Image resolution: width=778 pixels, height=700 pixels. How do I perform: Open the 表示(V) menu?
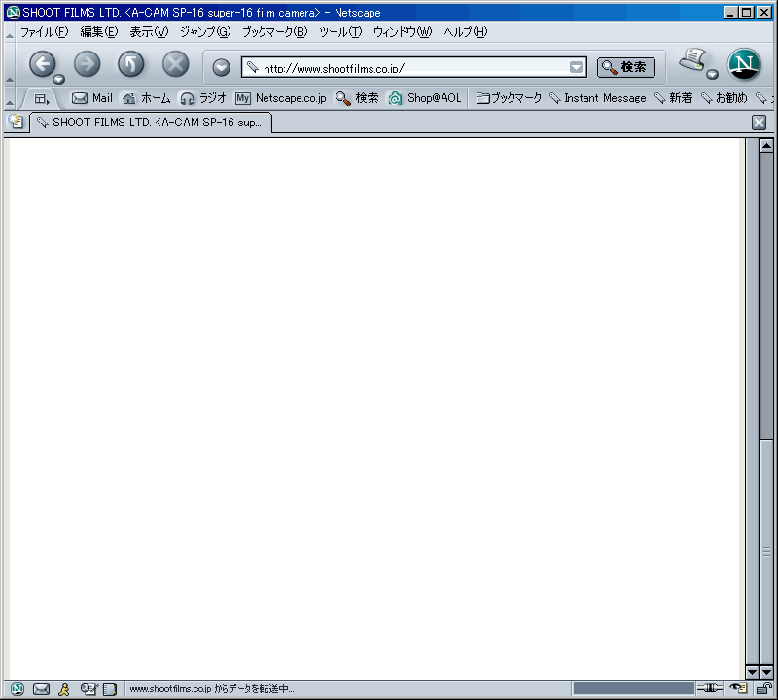click(149, 32)
